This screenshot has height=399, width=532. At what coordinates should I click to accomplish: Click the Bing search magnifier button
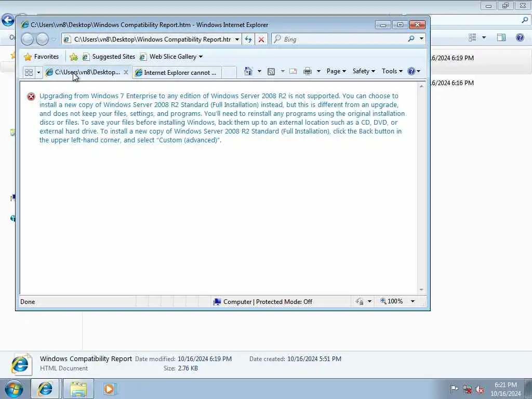coord(411,38)
